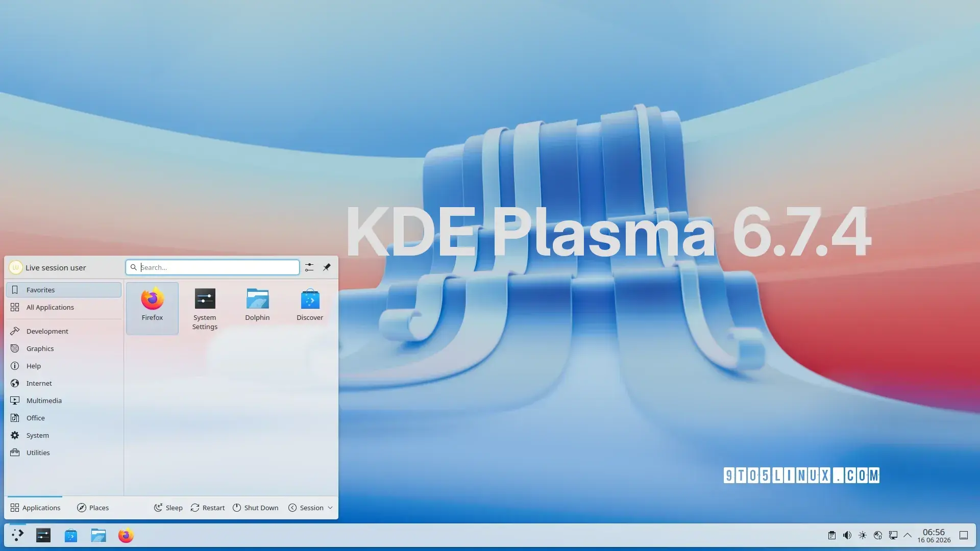980x551 pixels.
Task: Click the Shut Down button
Action: [x=255, y=508]
